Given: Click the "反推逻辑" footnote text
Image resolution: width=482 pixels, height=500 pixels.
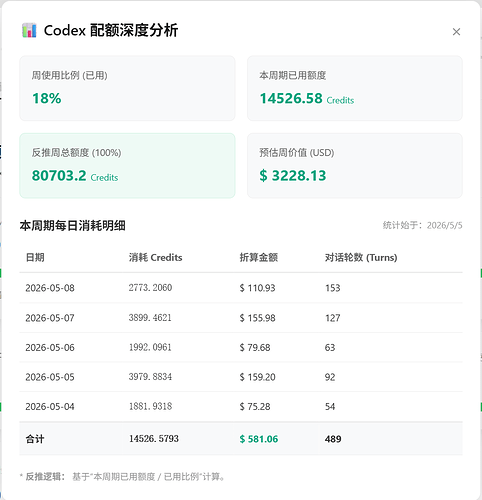Looking at the screenshot, I should pos(122,477).
